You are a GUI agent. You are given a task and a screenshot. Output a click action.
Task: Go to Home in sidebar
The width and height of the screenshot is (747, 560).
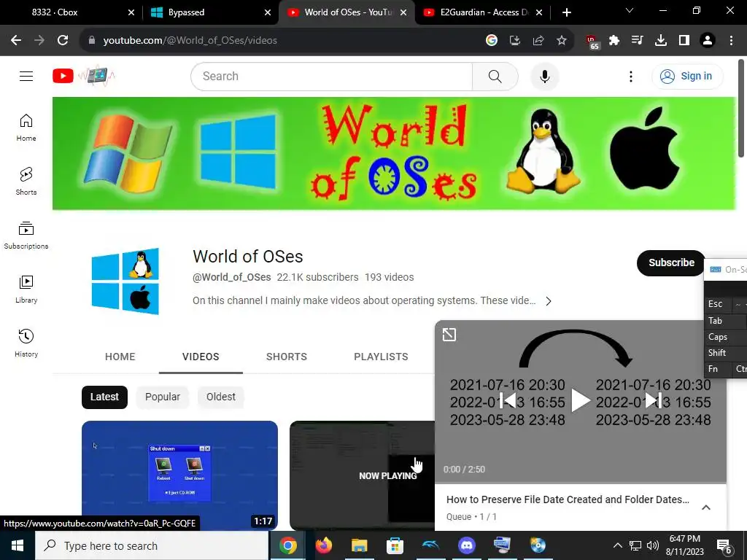click(x=26, y=128)
